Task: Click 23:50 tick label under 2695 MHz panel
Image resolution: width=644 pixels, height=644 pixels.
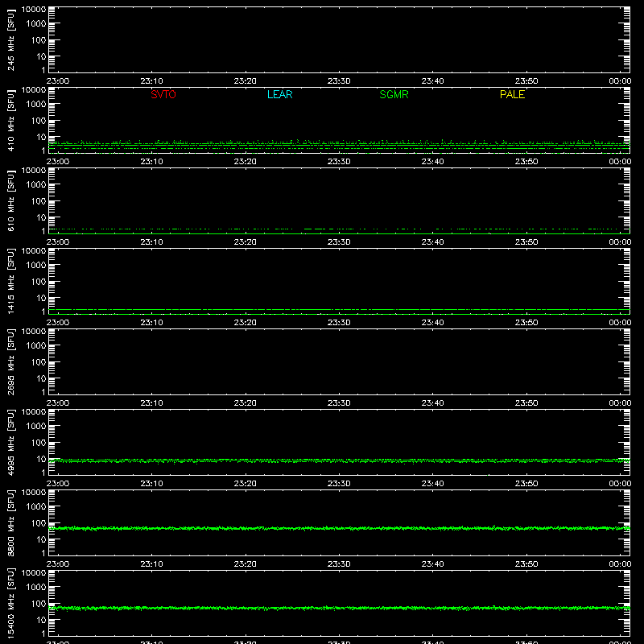Action: (526, 403)
